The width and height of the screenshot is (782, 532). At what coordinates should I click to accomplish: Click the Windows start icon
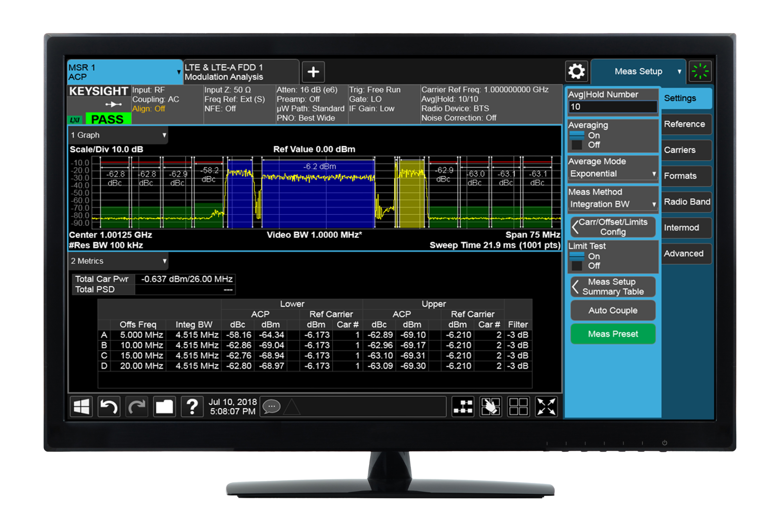81,407
